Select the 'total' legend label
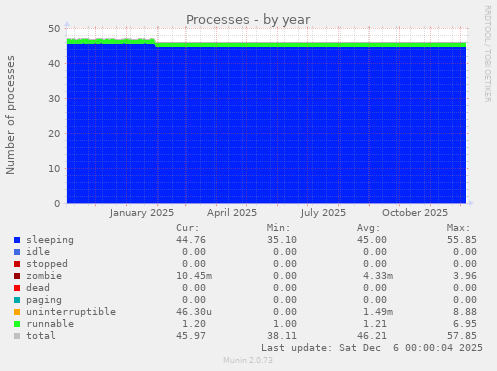497x371 pixels. 41,336
